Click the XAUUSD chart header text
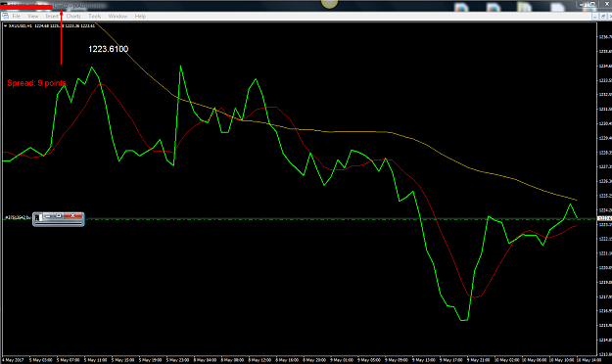Viewport: 612px width, 364px height. coord(51,25)
